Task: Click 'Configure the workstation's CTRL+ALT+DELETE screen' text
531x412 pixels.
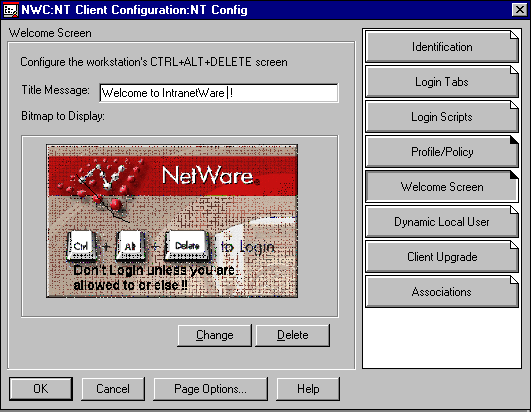Action: [x=154, y=62]
